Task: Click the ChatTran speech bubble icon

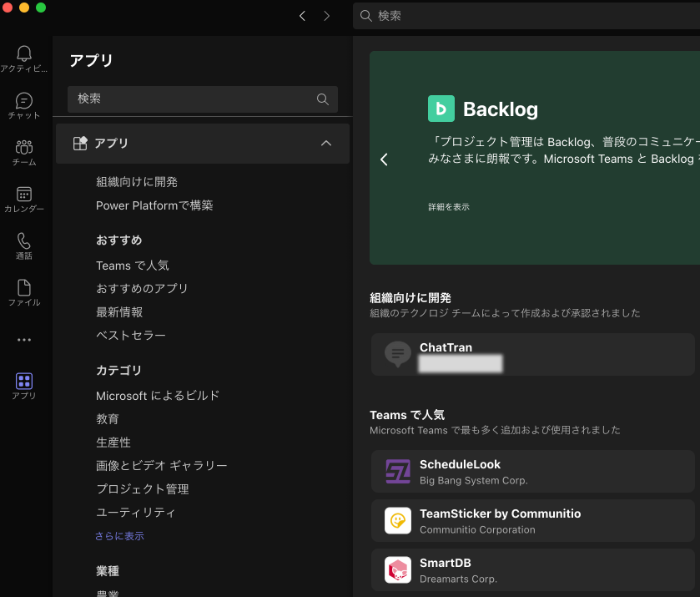Action: pyautogui.click(x=398, y=354)
